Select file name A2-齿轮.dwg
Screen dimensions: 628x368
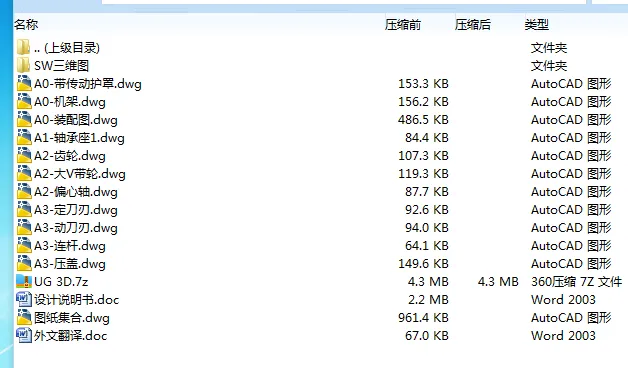pos(70,156)
